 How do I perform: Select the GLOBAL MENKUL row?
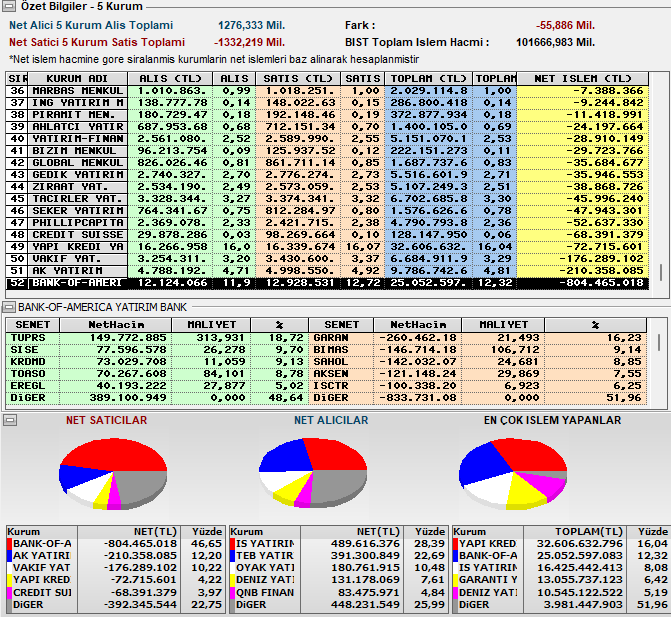click(327, 163)
